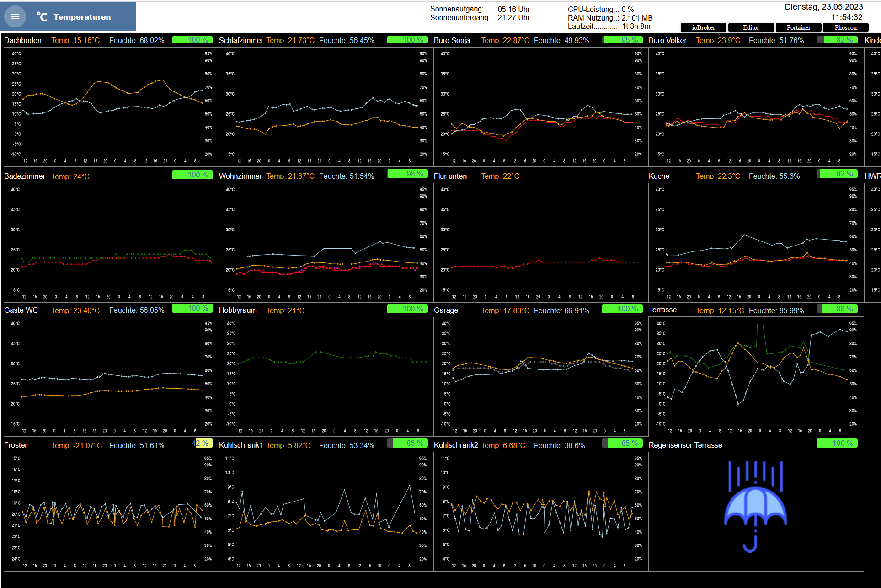Select the Büro Volker room label

click(667, 40)
